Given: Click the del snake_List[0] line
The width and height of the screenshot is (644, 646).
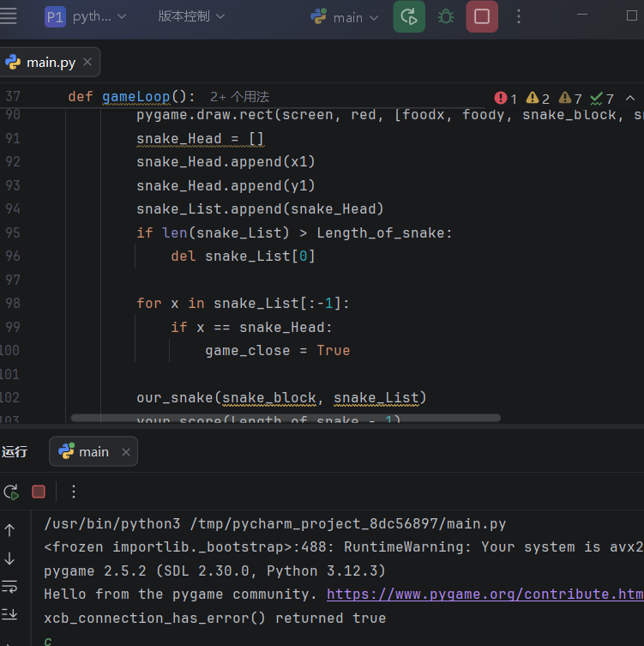Looking at the screenshot, I should tap(243, 257).
